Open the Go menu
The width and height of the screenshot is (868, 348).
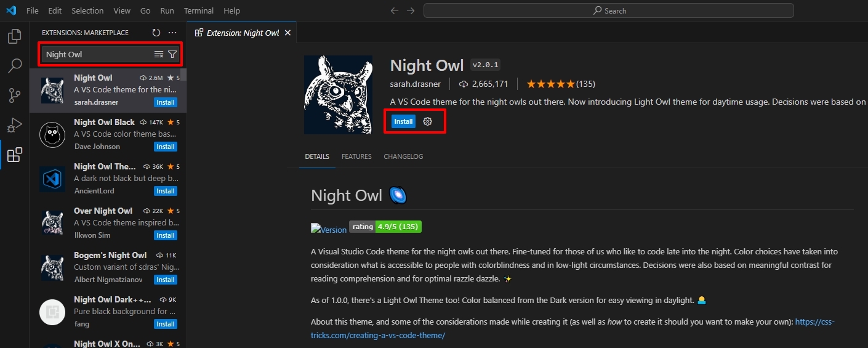(145, 10)
